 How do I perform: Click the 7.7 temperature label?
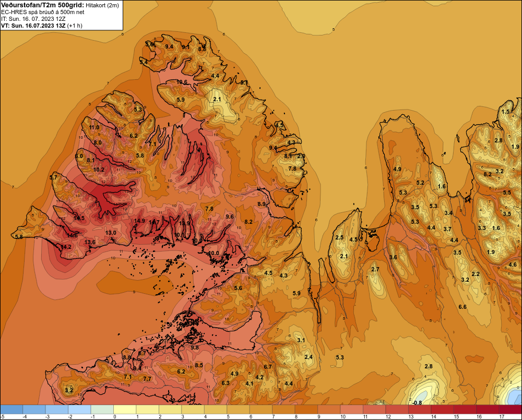point(147,379)
